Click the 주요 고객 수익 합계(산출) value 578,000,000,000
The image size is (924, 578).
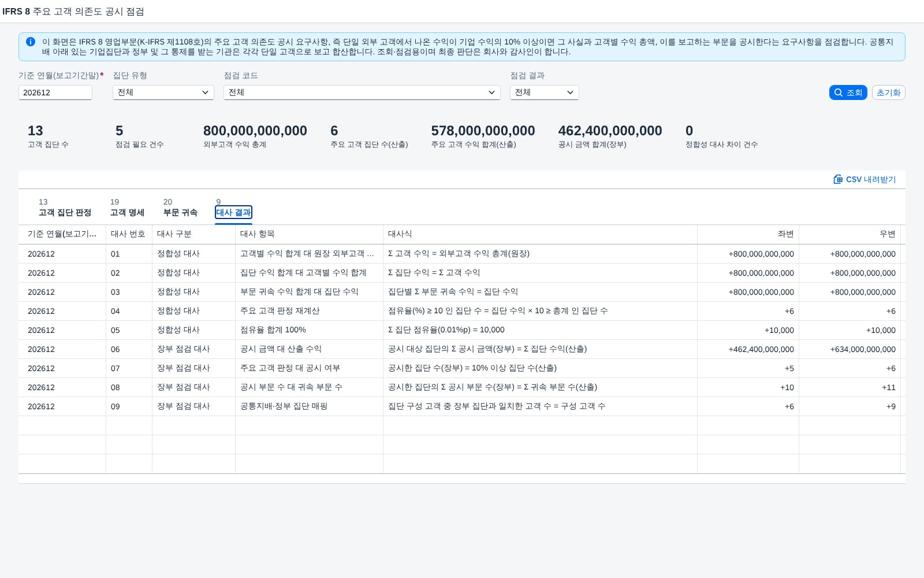click(x=483, y=131)
